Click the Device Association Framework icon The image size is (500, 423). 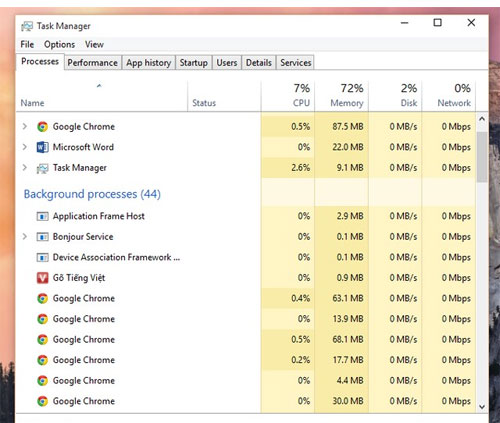click(42, 258)
